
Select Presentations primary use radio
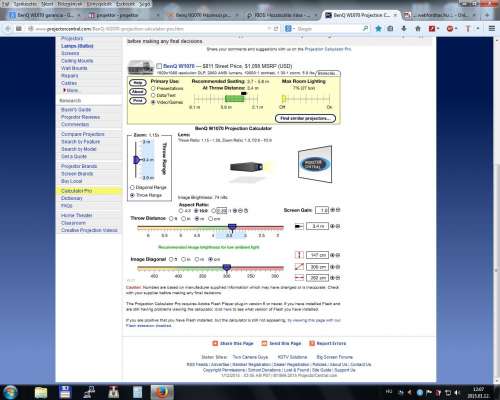[153, 88]
